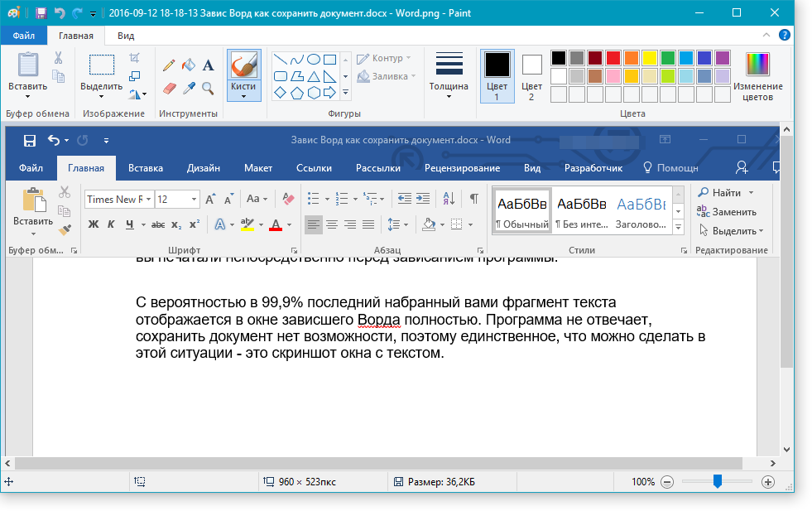Pick the red swatch in Paint palette
Viewport: 812px width, 511px height.
(x=613, y=57)
